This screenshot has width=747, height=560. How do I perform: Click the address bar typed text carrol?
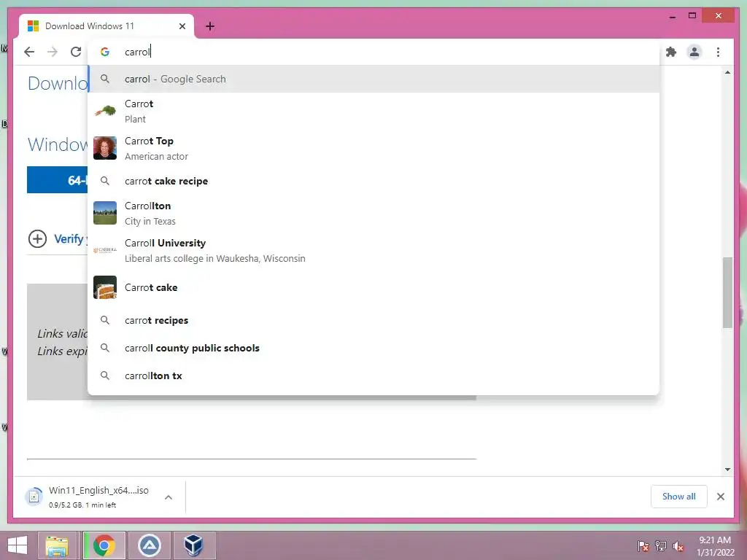(137, 52)
